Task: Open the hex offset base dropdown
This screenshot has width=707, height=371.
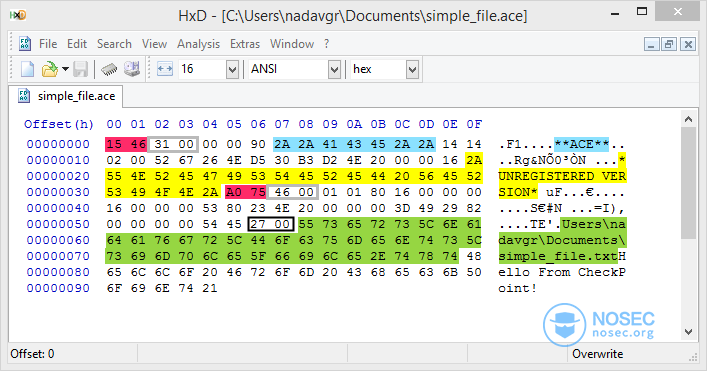Action: click(x=412, y=69)
